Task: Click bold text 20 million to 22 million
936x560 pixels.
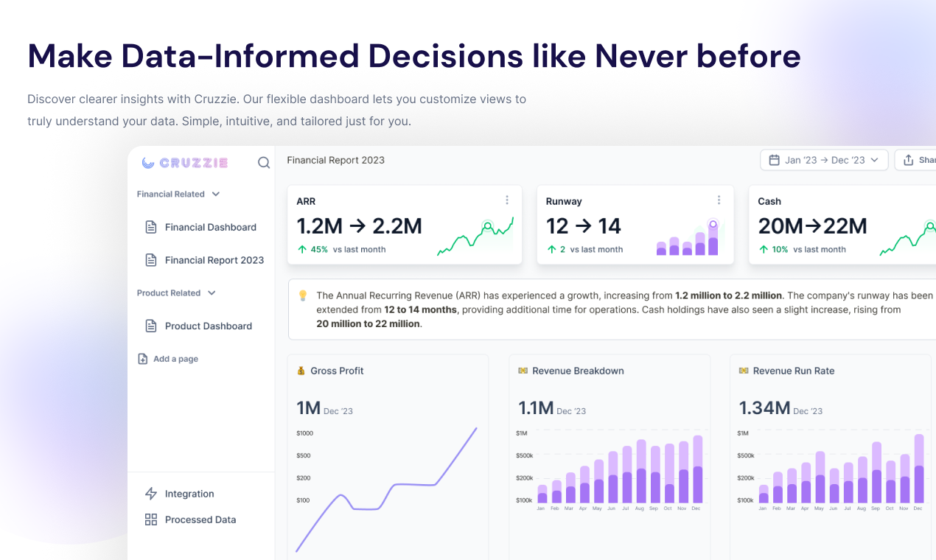Action: pos(369,323)
